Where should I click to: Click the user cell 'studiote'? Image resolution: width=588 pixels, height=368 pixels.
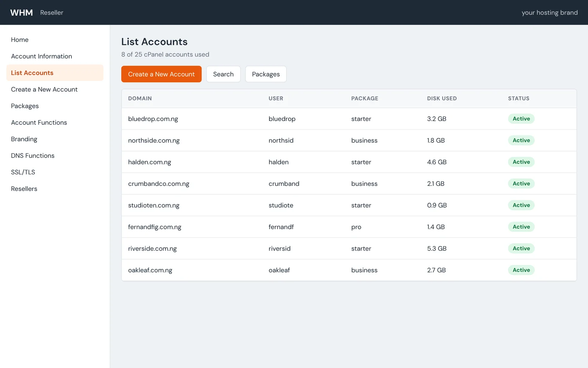coord(281,205)
